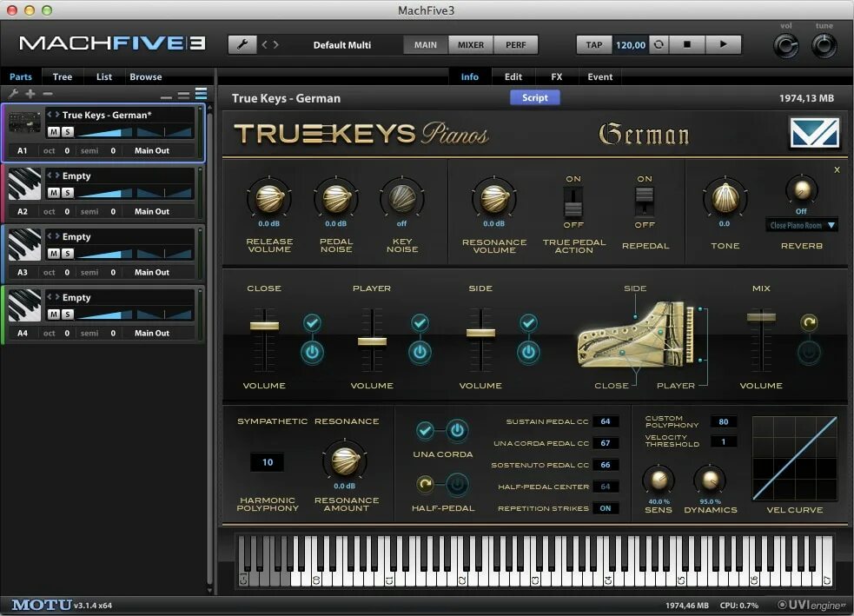Click the RESONANCE AMOUNT knob
The image size is (854, 616).
(347, 462)
